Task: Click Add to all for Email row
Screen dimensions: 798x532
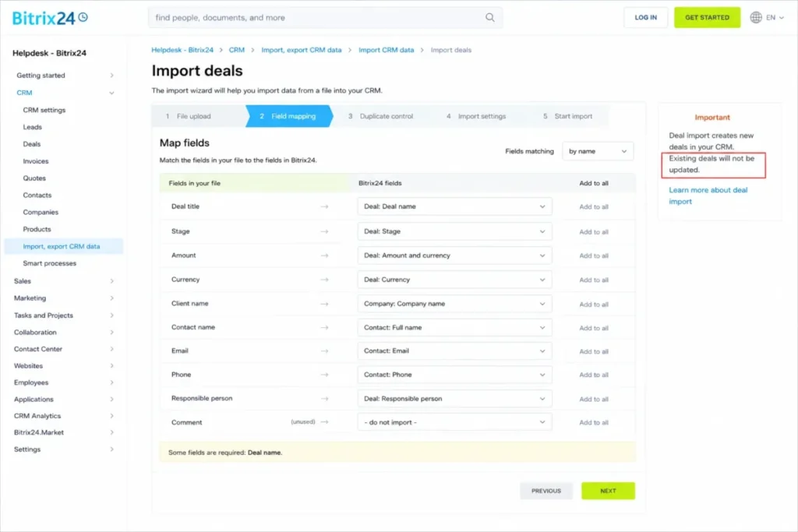Action: pyautogui.click(x=593, y=351)
